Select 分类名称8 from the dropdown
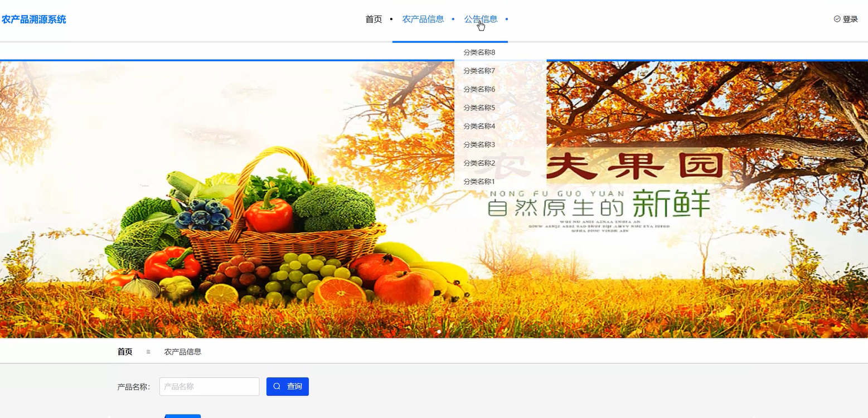The image size is (868, 418). click(x=479, y=52)
